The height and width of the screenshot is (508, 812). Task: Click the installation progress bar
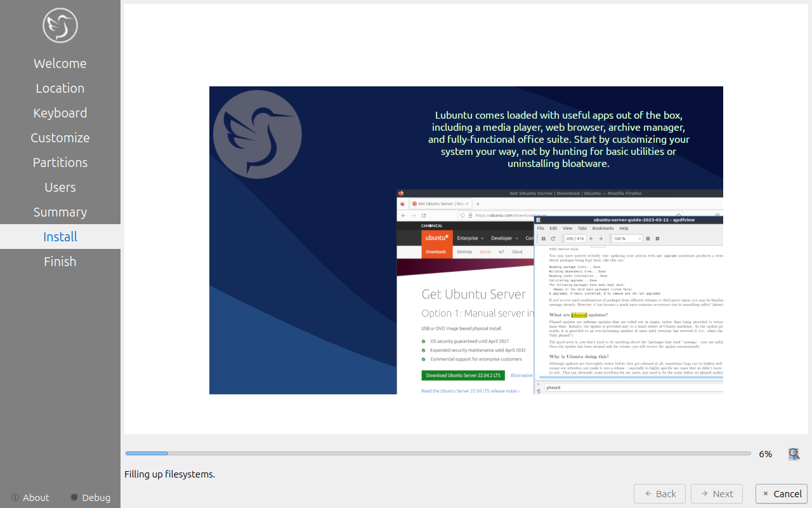click(438, 453)
